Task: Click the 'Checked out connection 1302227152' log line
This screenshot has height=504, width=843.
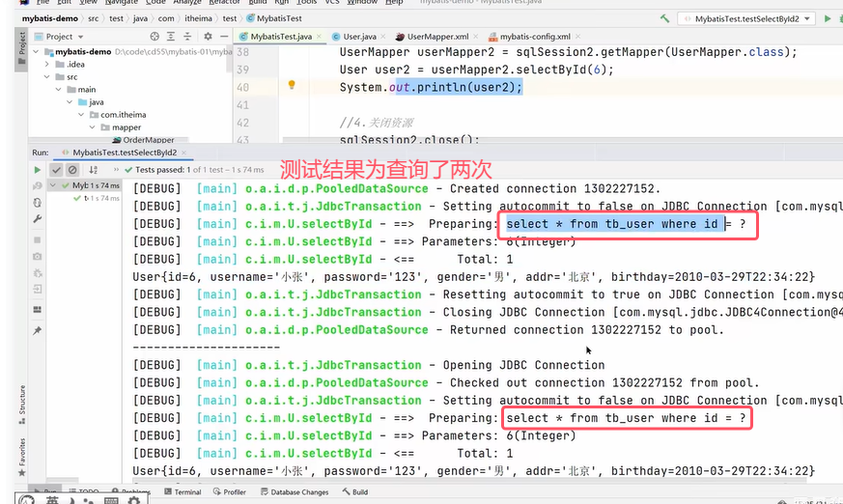Action: coord(446,382)
